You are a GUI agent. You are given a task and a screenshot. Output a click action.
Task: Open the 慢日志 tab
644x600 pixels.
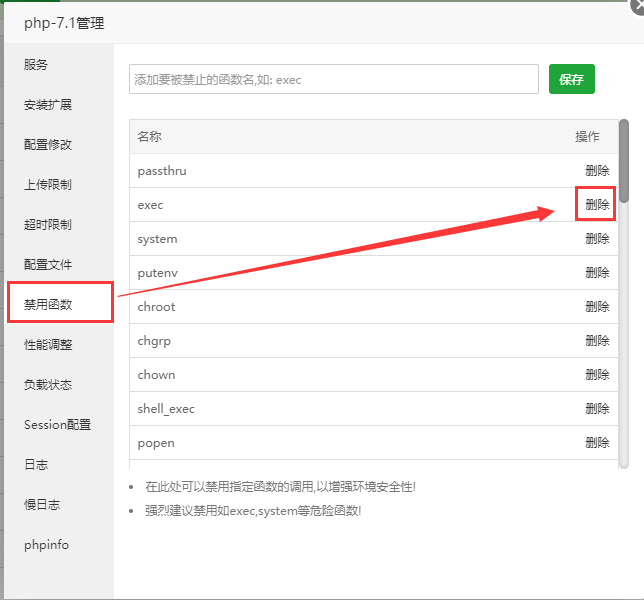42,505
